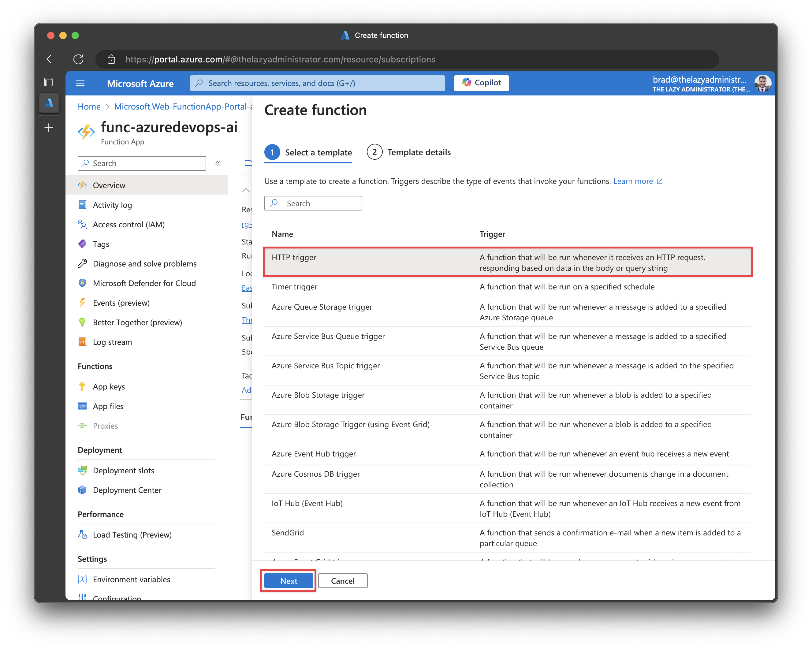
Task: Add a new tab with the plus icon
Action: click(49, 128)
